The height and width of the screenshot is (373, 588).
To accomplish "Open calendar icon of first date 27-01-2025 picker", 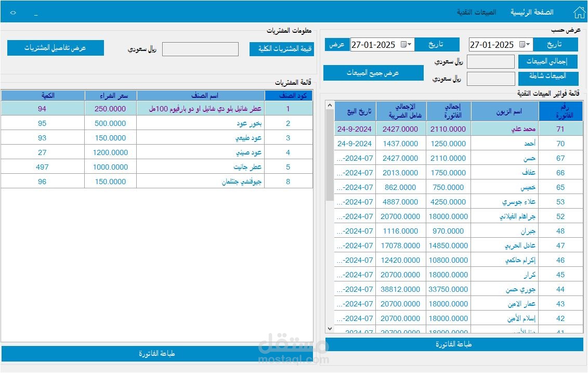I will coord(522,45).
